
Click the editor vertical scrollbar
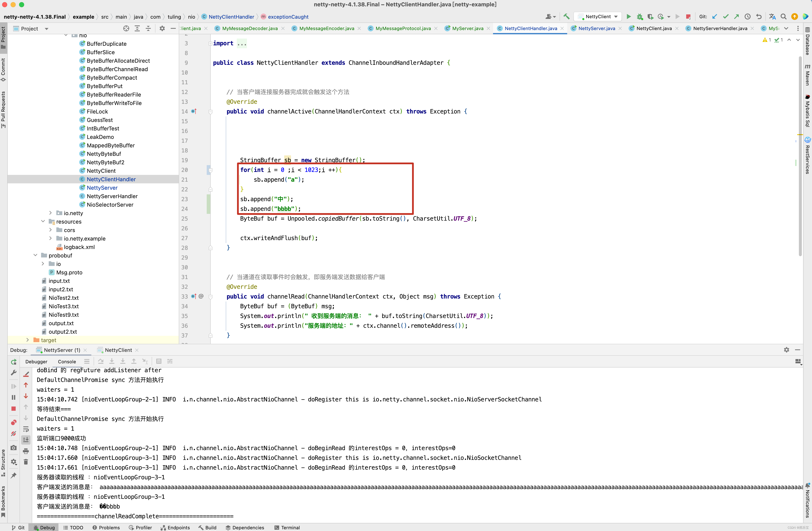[800, 156]
